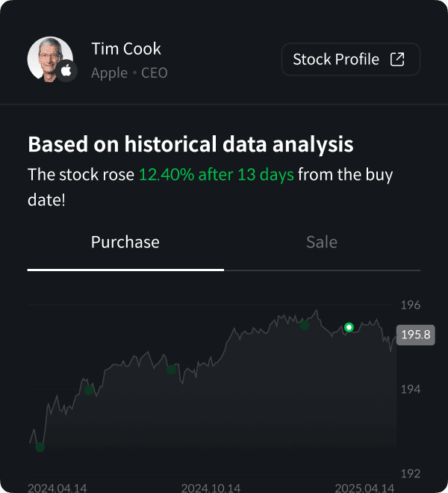Click the Apple • CEO subtitle

(x=129, y=73)
